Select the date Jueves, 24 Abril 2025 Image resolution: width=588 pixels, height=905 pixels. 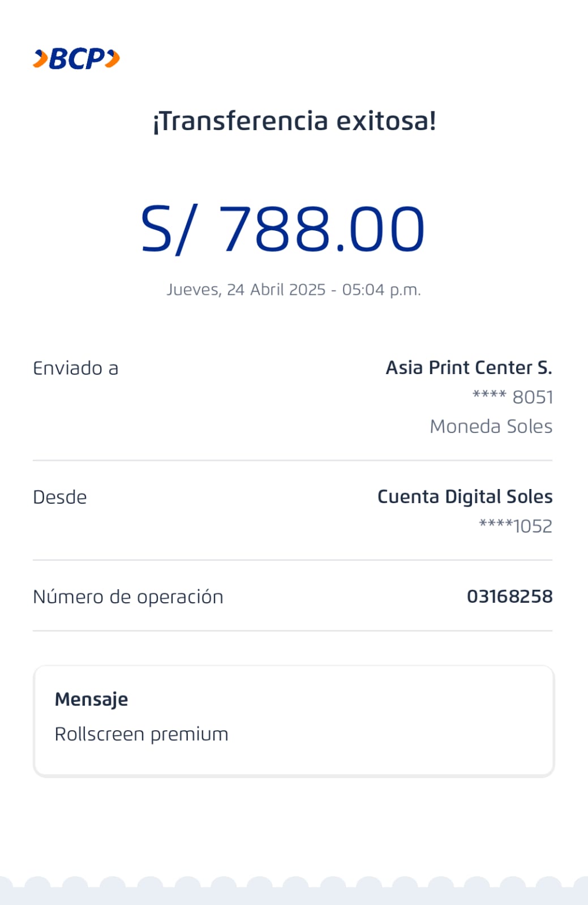[x=246, y=290]
